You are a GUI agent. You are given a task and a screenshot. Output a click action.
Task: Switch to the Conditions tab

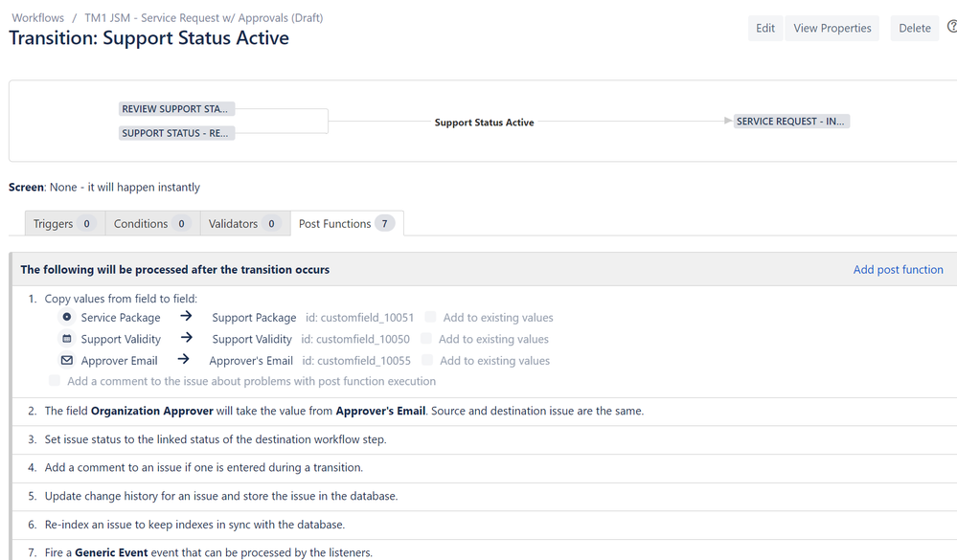pos(152,223)
